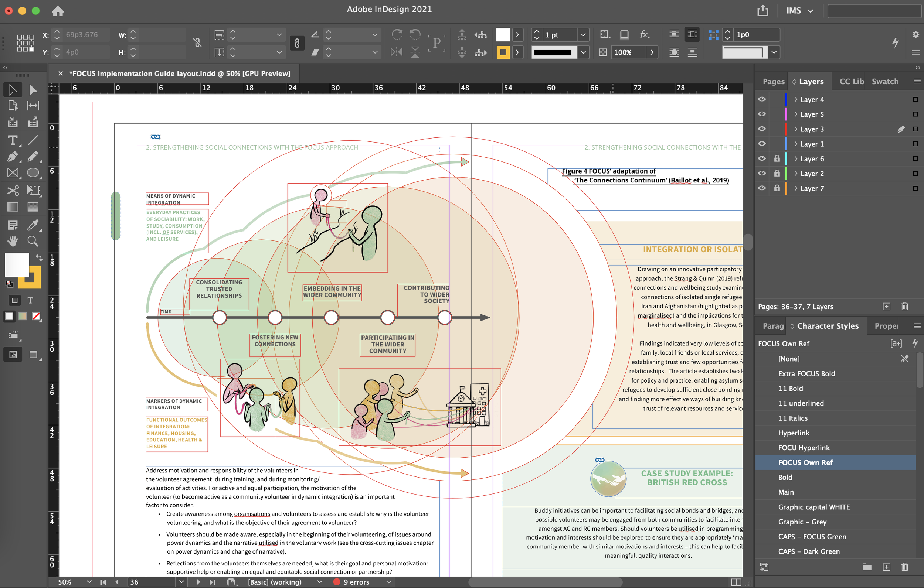Hide Layer 4 visibility eye

tap(762, 99)
